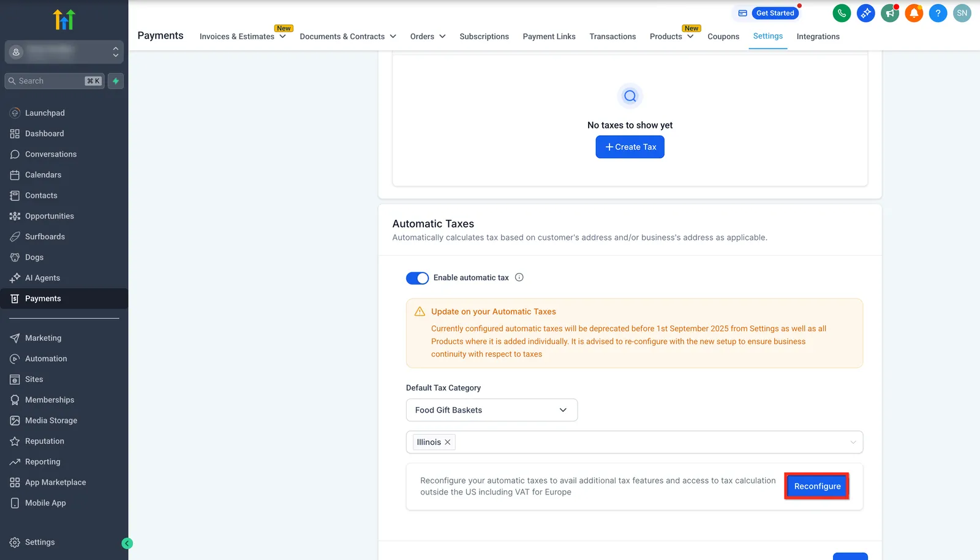The width and height of the screenshot is (980, 560).
Task: Click the Create Tax button
Action: 630,147
